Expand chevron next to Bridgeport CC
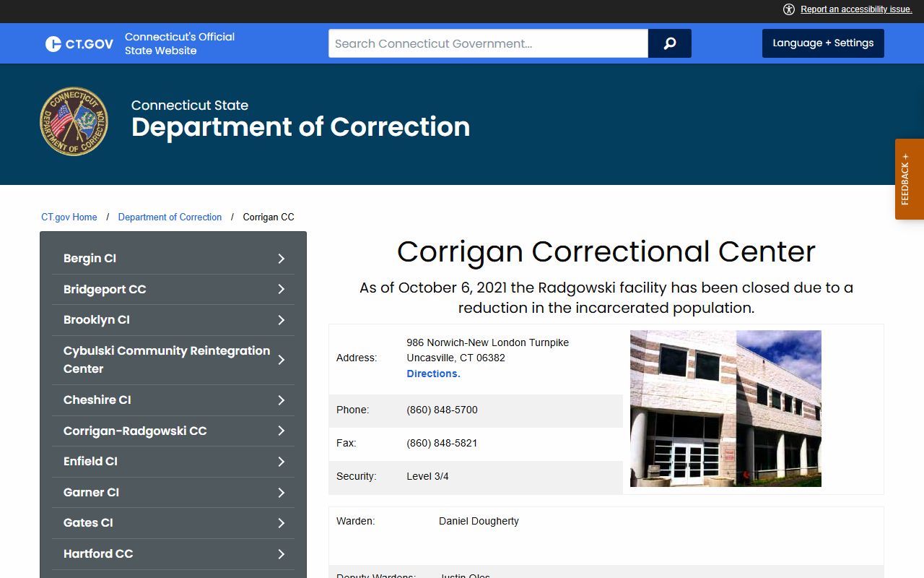The width and height of the screenshot is (924, 578). tap(282, 289)
